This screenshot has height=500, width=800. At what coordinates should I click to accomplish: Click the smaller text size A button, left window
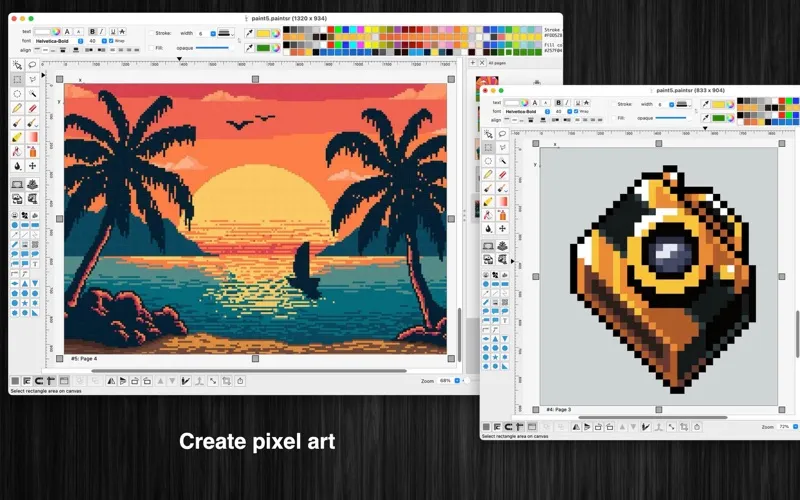click(79, 32)
